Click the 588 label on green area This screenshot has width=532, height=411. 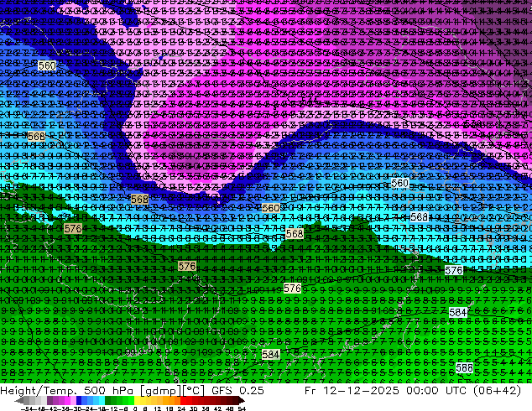click(x=464, y=367)
